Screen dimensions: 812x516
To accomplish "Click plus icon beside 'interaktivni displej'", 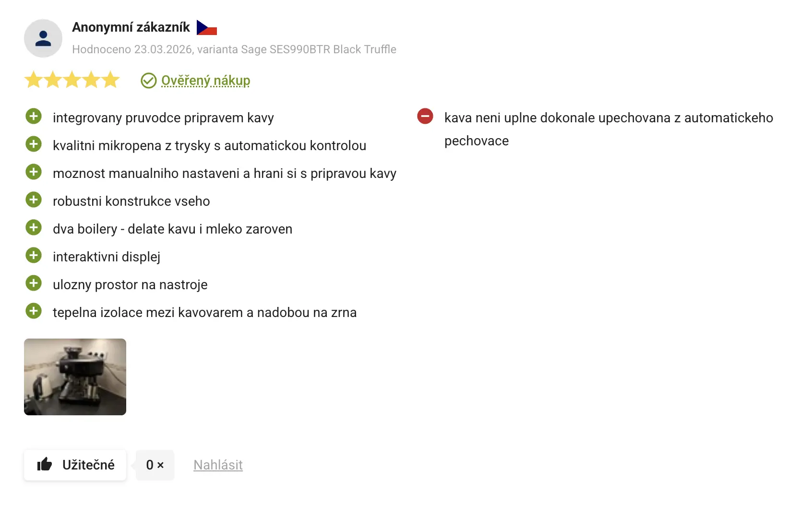I will 34,256.
